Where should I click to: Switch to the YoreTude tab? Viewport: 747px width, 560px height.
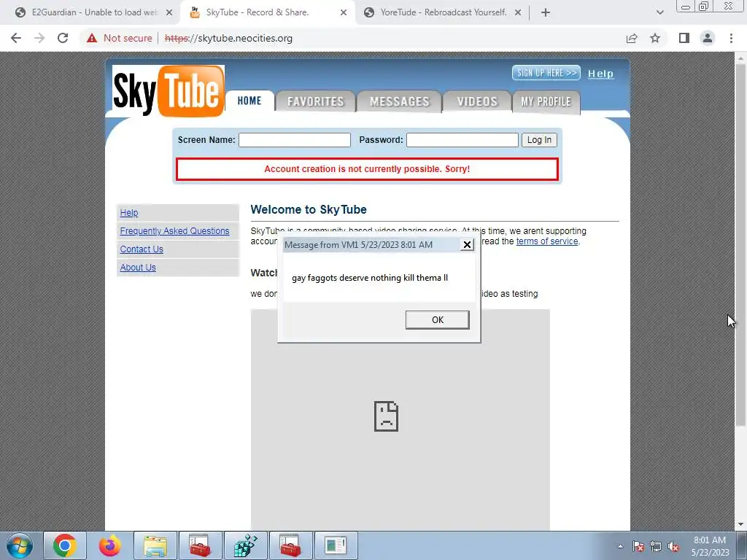[x=443, y=13]
